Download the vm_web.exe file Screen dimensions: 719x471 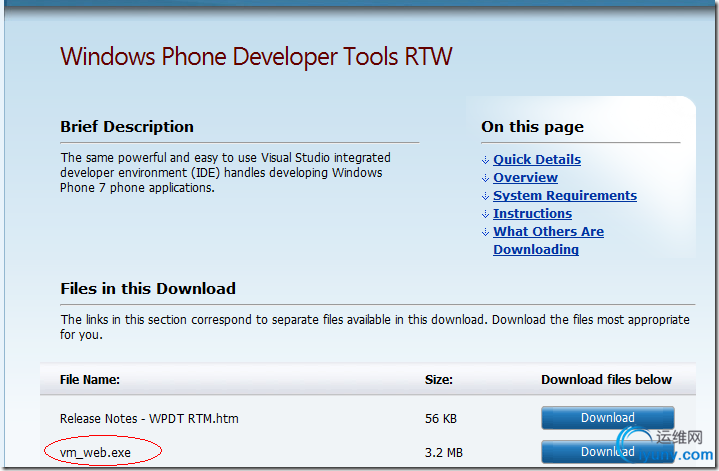(x=608, y=452)
